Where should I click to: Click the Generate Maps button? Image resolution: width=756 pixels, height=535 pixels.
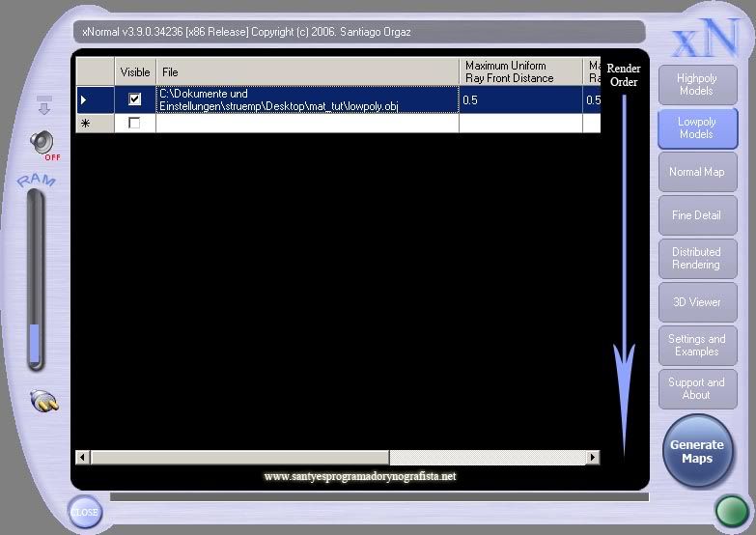[697, 451]
